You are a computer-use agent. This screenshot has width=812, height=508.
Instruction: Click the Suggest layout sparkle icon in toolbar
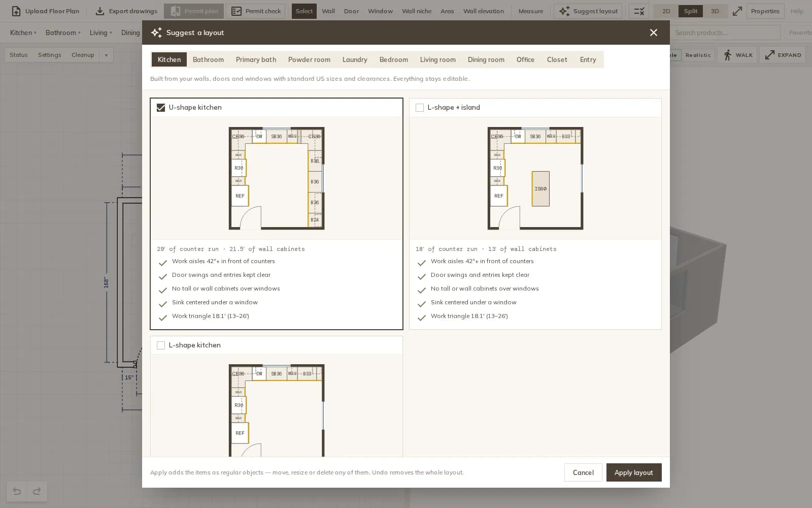tap(564, 11)
